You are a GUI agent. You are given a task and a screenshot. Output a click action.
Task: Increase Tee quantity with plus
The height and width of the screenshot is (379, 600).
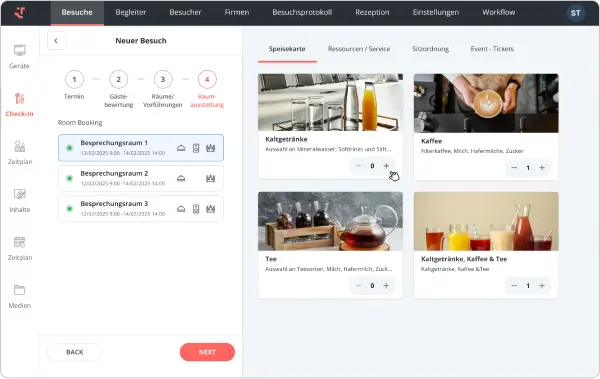click(386, 286)
